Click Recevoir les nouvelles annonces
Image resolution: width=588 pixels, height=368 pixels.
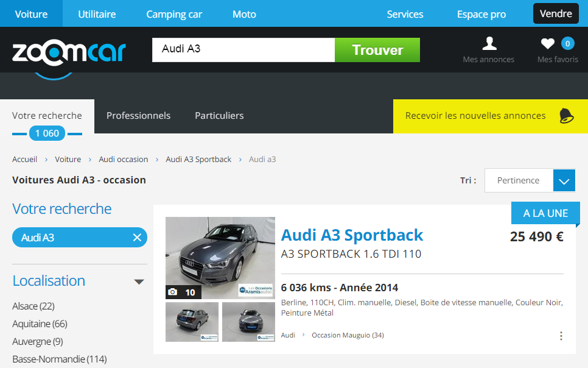point(490,116)
